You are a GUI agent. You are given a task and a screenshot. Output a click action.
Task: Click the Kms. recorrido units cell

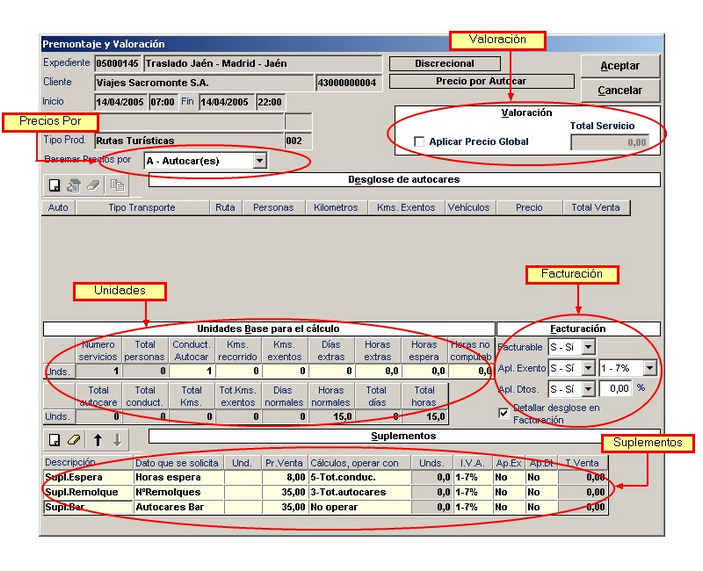(239, 371)
